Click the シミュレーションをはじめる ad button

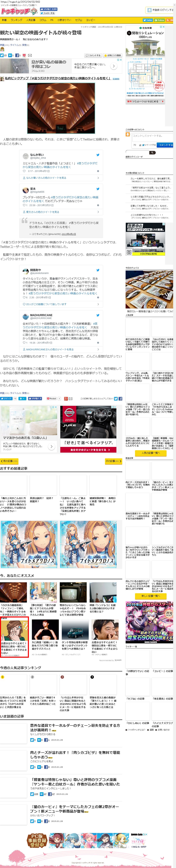tap(145, 101)
